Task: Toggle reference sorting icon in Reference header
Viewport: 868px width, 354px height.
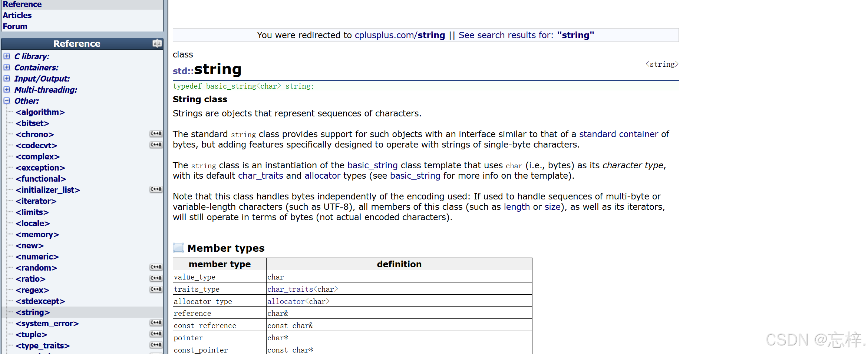Action: [x=157, y=43]
